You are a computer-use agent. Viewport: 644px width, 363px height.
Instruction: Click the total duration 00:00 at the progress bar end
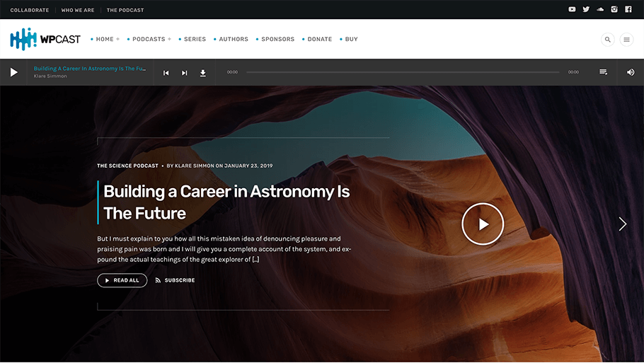point(573,72)
